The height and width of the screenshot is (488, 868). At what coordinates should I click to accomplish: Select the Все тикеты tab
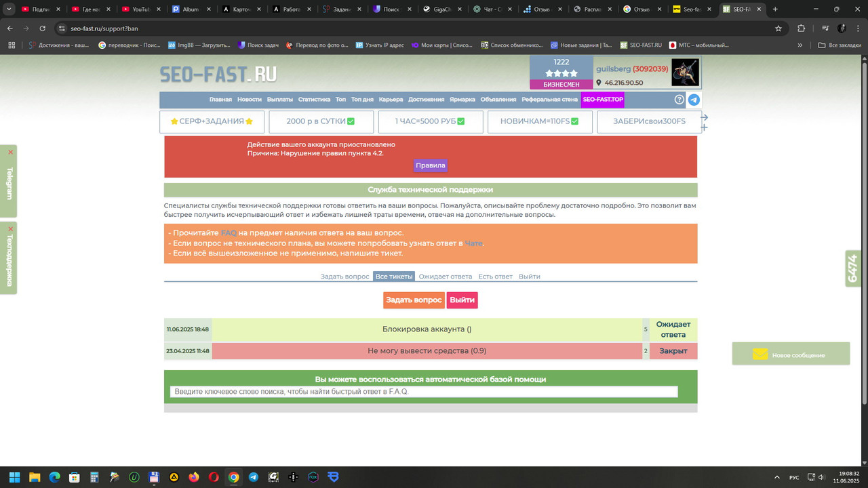pyautogui.click(x=394, y=277)
